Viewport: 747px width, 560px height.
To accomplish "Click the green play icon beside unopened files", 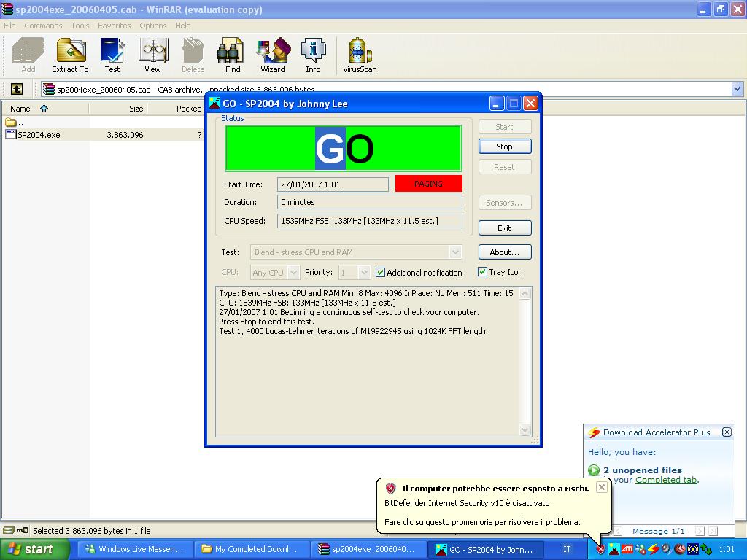I will [x=594, y=470].
